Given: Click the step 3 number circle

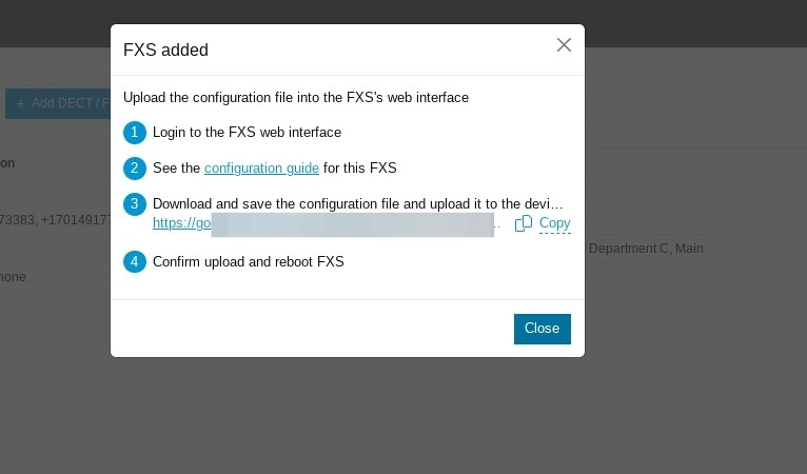Looking at the screenshot, I should coord(135,204).
